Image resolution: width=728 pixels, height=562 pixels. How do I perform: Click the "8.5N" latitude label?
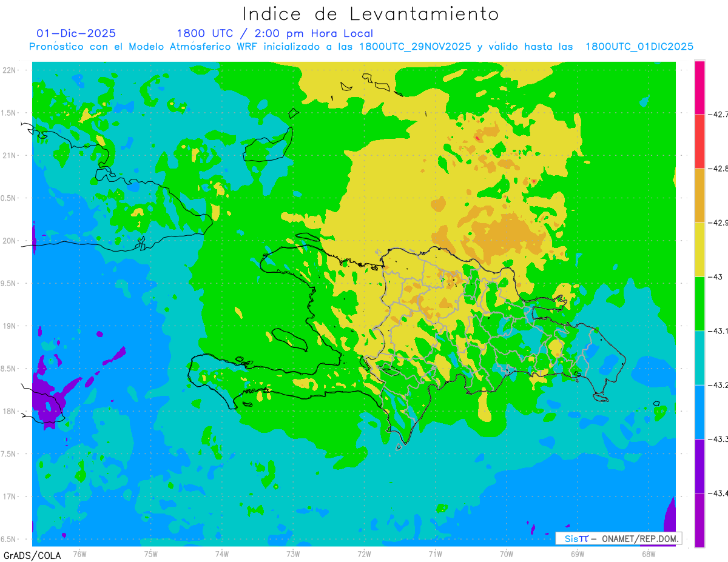pos(9,369)
